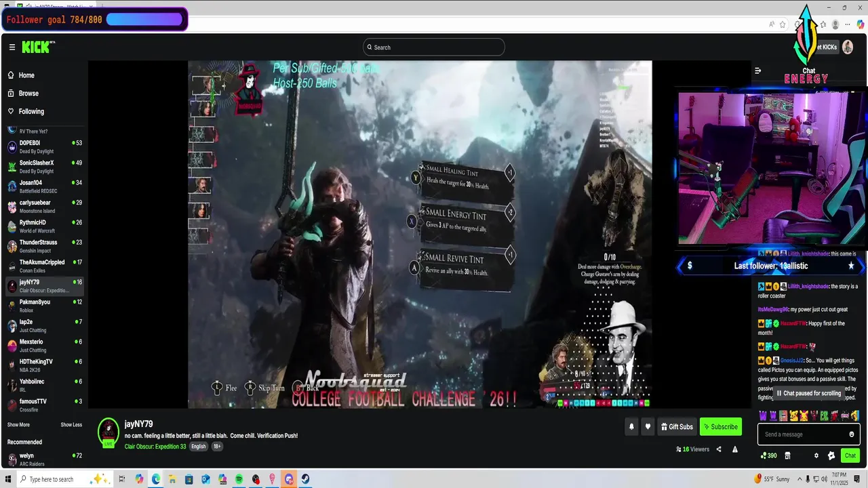The width and height of the screenshot is (868, 488).
Task: Select jayNY79 channel in sidebar
Action: 43,286
